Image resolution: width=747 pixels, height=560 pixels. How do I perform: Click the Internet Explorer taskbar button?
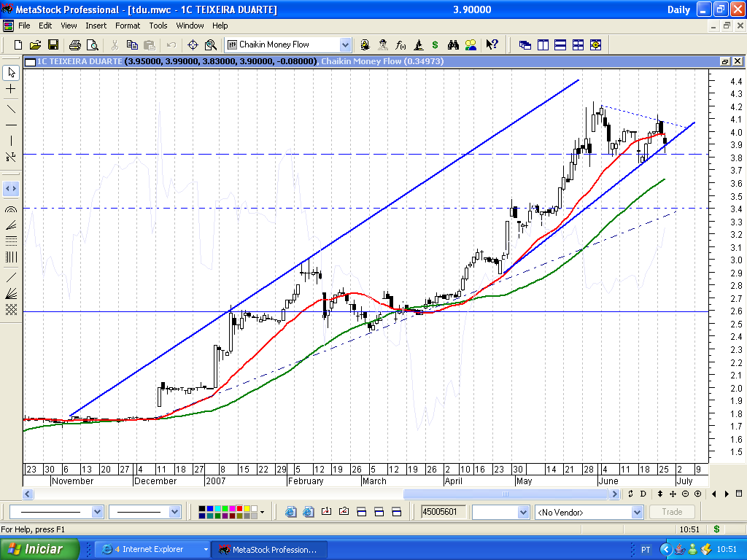pyautogui.click(x=152, y=549)
